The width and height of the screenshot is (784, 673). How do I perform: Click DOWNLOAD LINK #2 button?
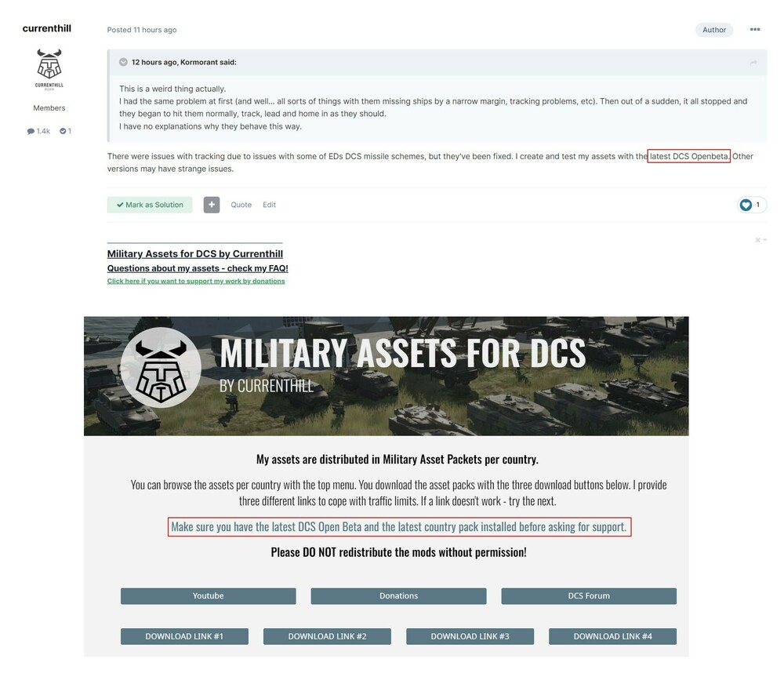point(327,636)
